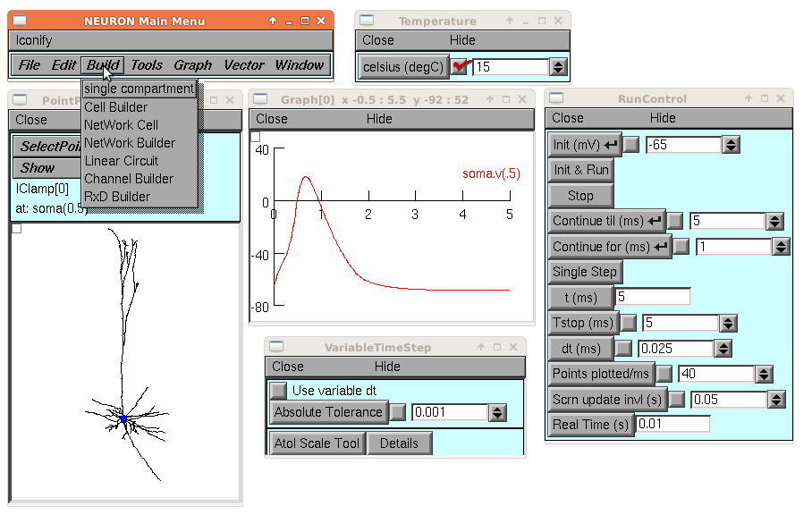
Task: Click the Details button in VariableTimeStep
Action: pos(399,443)
